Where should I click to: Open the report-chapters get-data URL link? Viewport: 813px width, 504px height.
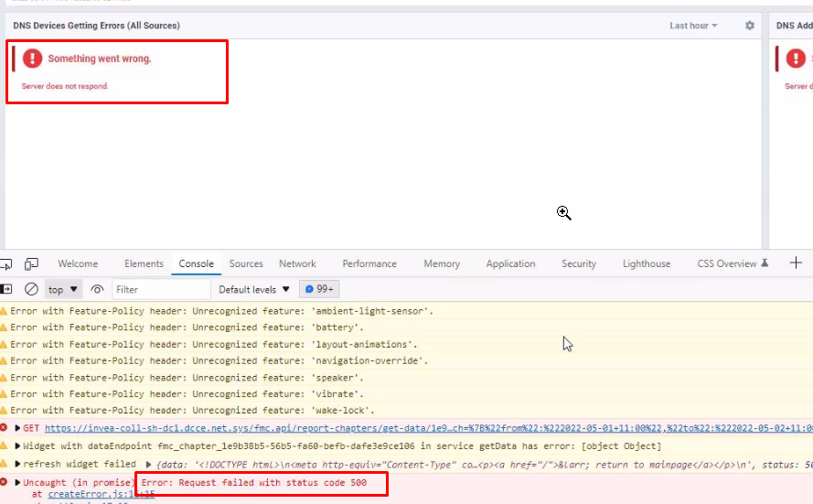[x=428, y=428]
